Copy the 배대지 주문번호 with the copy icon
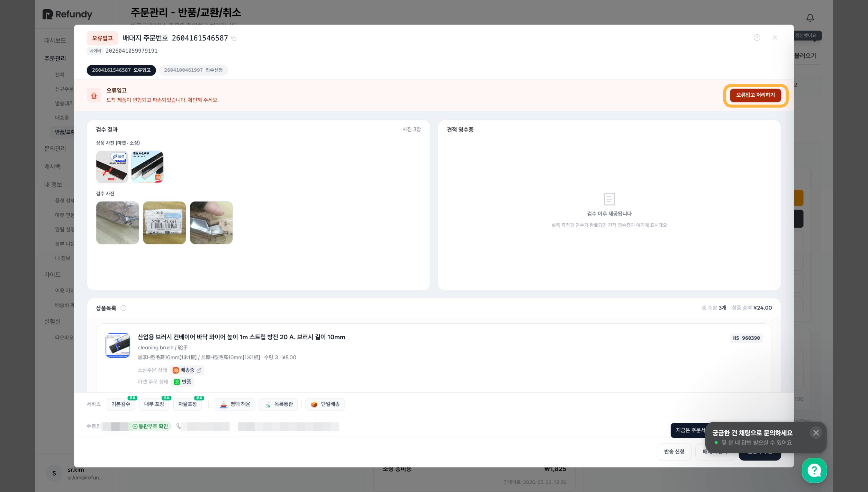This screenshot has width=868, height=492. [234, 38]
